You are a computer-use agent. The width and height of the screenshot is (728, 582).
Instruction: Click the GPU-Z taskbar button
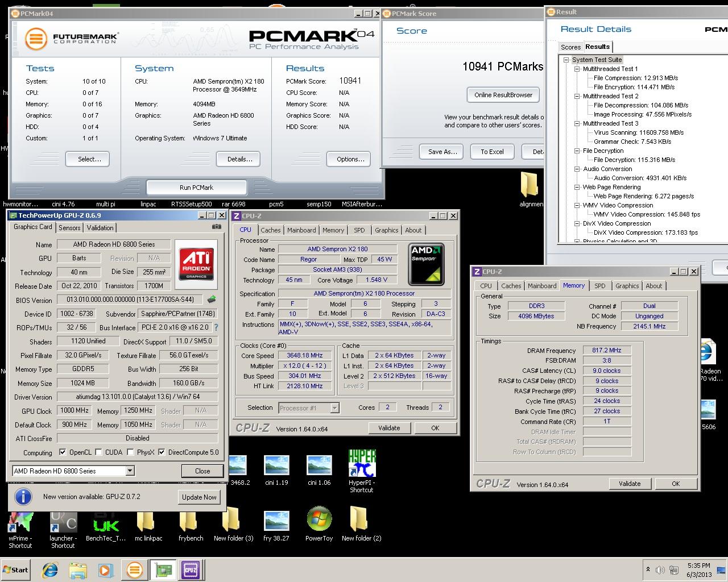[163, 570]
